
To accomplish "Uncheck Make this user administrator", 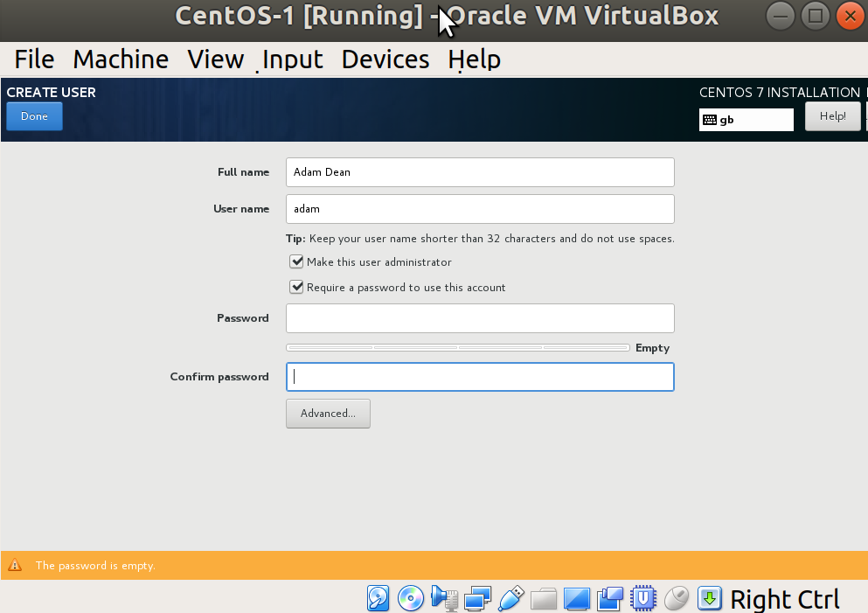I will (296, 261).
